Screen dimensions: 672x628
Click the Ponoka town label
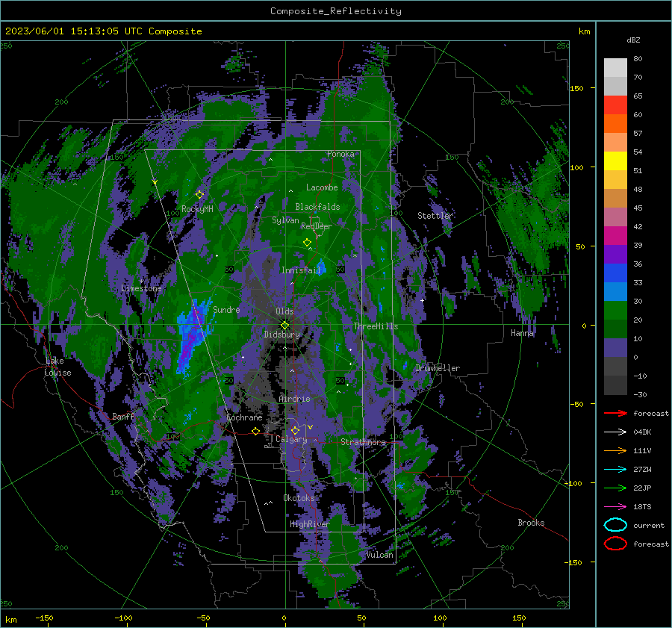tap(340, 154)
